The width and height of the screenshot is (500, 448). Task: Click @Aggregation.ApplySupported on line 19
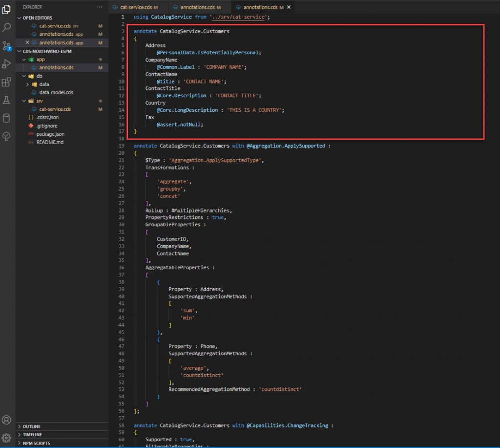tap(286, 146)
